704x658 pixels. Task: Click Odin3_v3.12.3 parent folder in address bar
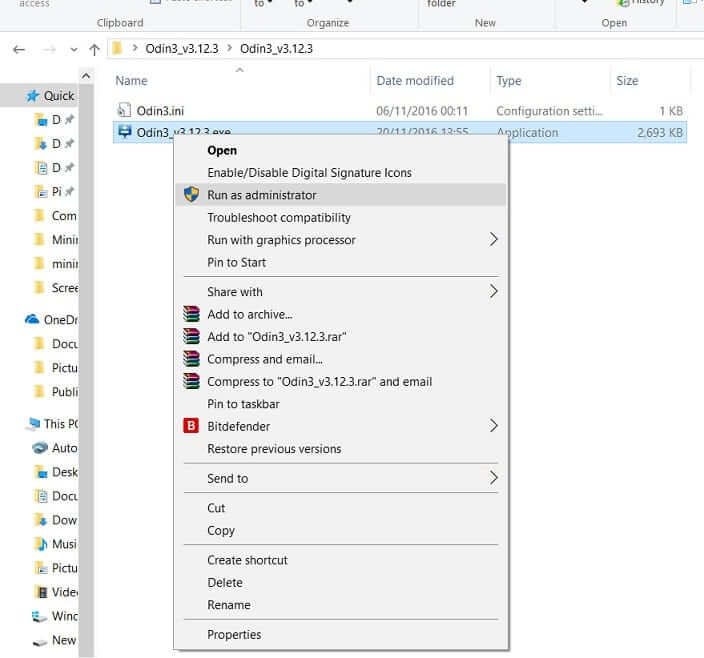point(181,49)
